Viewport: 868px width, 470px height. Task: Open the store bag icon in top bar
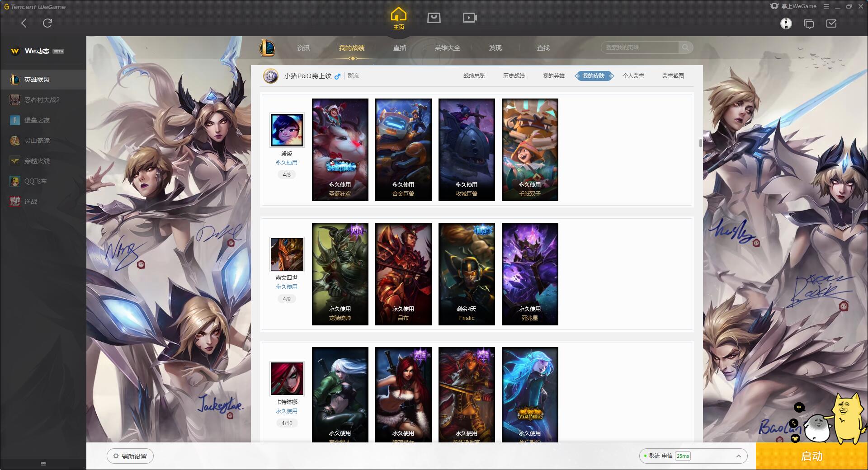(434, 18)
